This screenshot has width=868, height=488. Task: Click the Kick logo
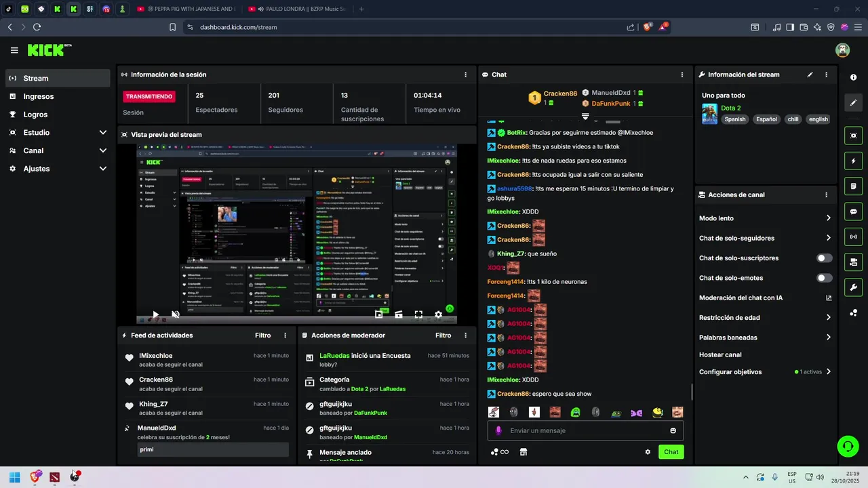tap(49, 50)
